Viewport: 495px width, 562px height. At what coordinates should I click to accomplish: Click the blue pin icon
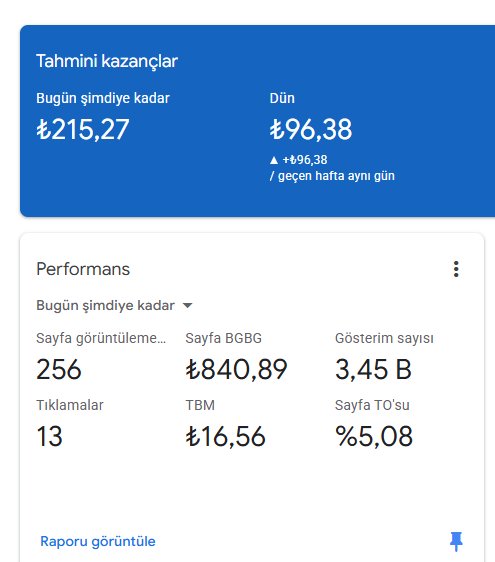[x=456, y=542]
